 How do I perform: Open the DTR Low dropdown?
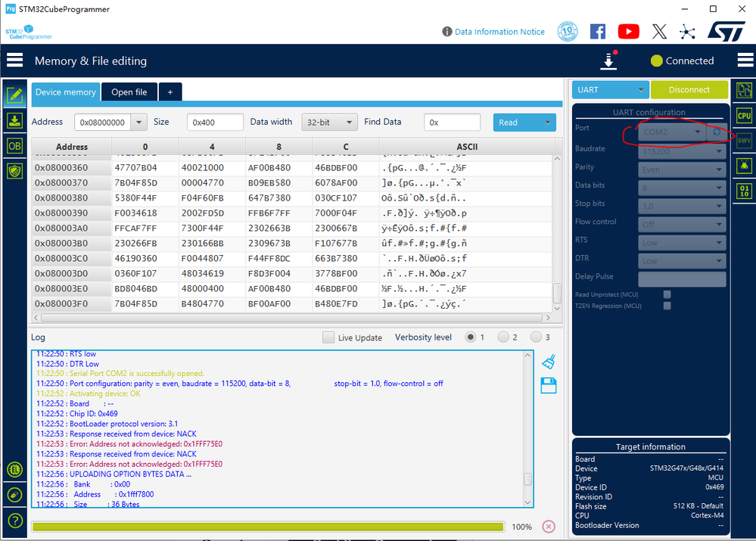pos(682,261)
